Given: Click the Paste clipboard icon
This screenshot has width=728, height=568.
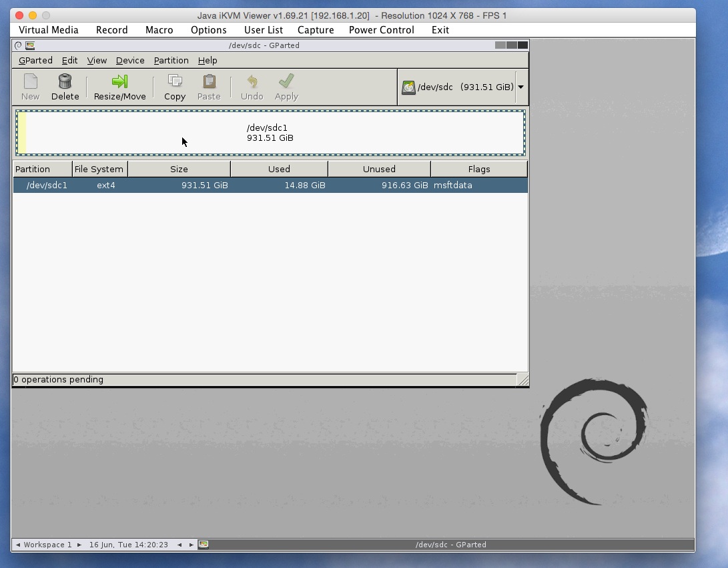Looking at the screenshot, I should click(209, 81).
